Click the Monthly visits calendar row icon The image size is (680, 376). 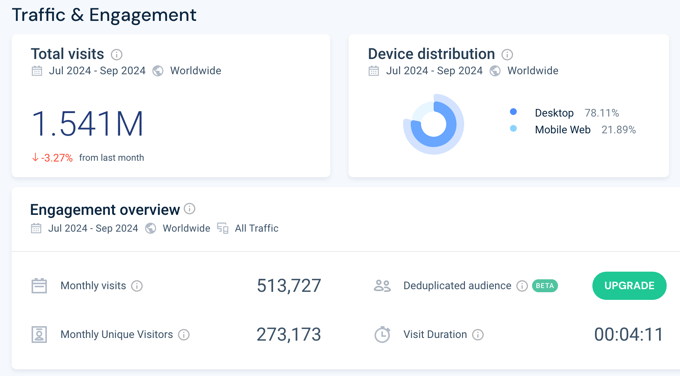39,286
